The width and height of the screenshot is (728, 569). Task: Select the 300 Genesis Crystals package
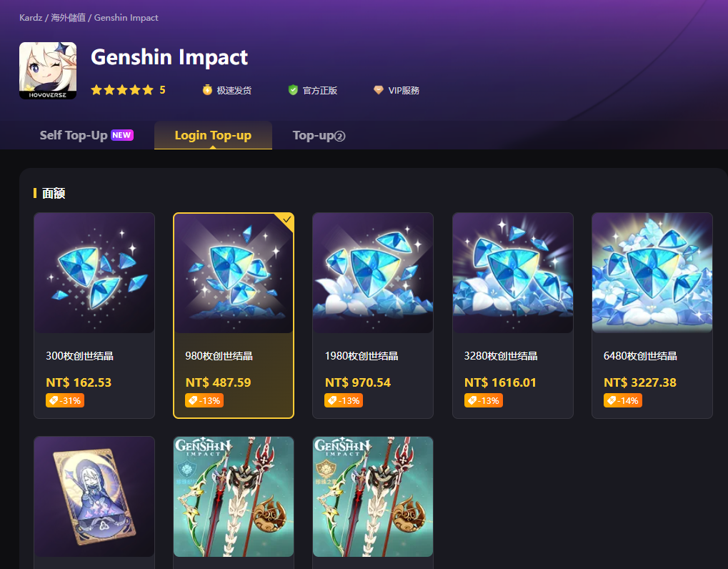coord(94,315)
